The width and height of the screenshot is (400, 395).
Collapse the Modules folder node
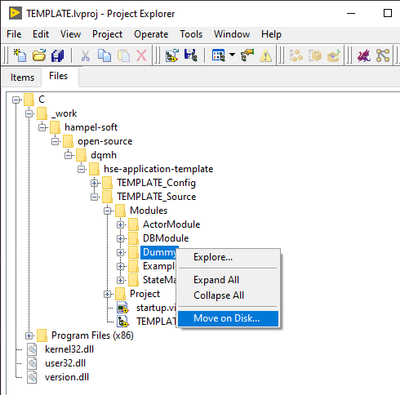pyautogui.click(x=108, y=211)
